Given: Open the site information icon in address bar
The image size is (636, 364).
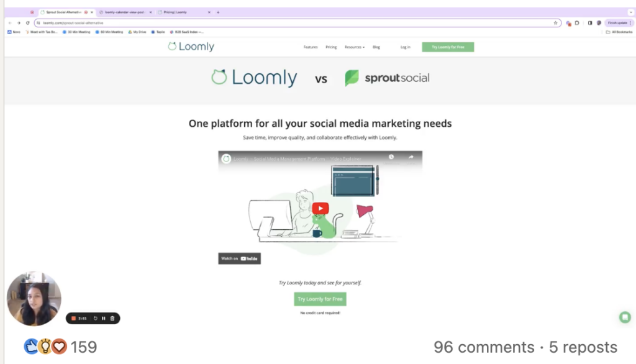Looking at the screenshot, I should (x=39, y=23).
